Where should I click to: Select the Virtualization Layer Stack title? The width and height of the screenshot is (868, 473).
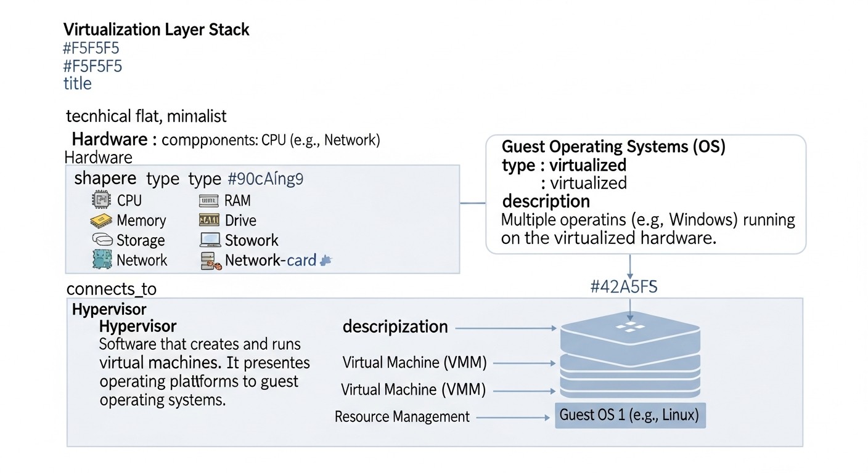click(155, 29)
